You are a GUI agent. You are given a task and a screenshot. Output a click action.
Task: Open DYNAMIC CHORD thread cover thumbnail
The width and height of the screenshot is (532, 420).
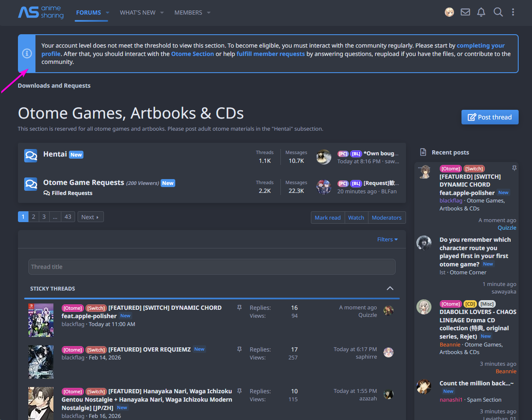coord(41,320)
